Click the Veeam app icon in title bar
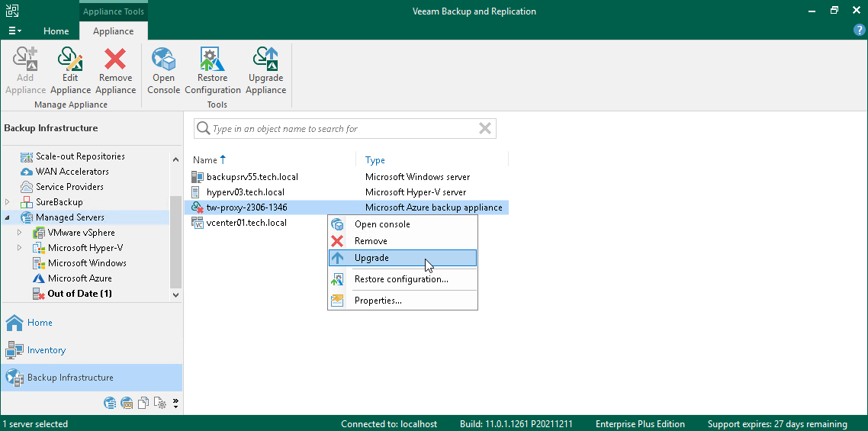 [x=12, y=11]
